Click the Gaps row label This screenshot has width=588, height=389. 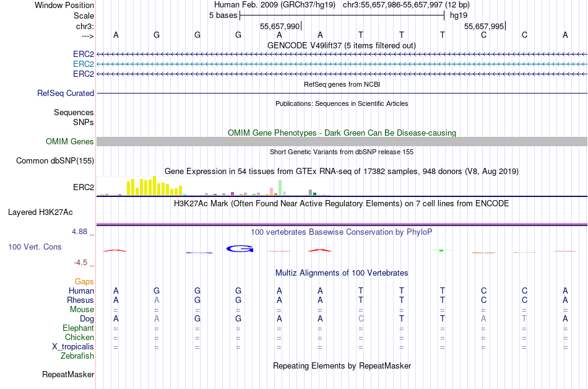84,282
